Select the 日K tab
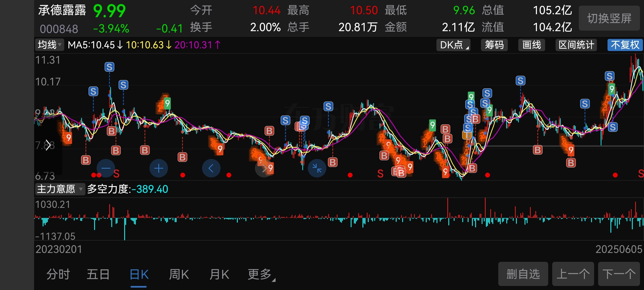 point(139,274)
